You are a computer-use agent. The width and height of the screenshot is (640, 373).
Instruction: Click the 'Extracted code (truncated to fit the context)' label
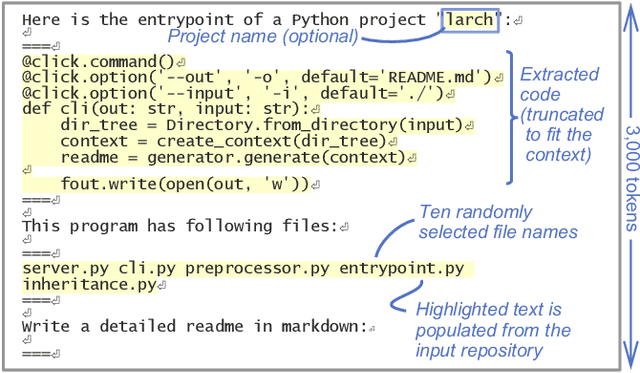pyautogui.click(x=561, y=115)
